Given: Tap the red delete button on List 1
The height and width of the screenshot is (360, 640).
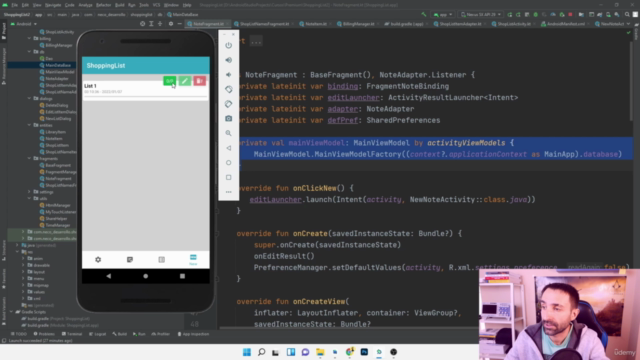Looking at the screenshot, I should 200,81.
